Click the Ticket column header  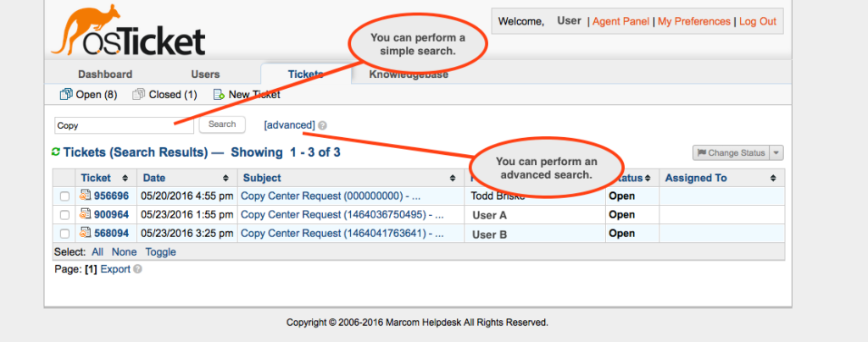pyautogui.click(x=96, y=178)
